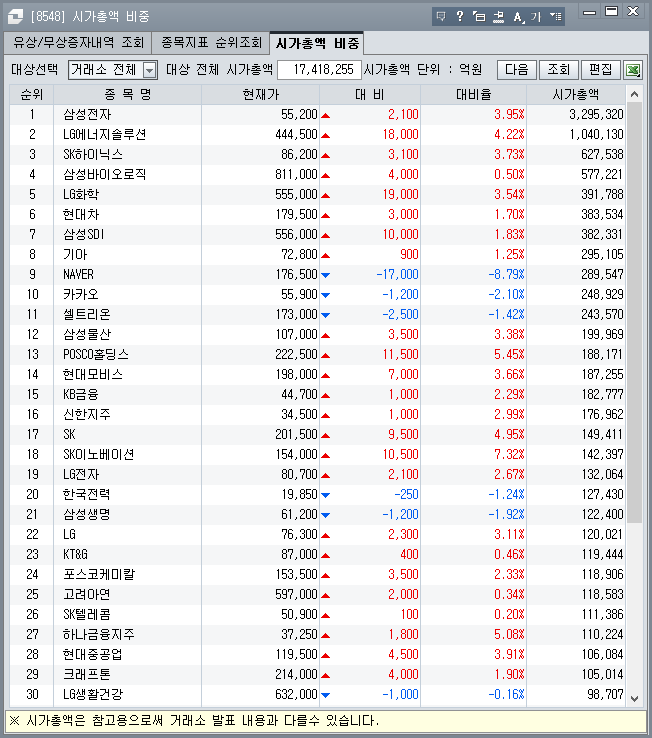Click the 조회 button
Viewport: 652px width, 738px height.
point(559,70)
